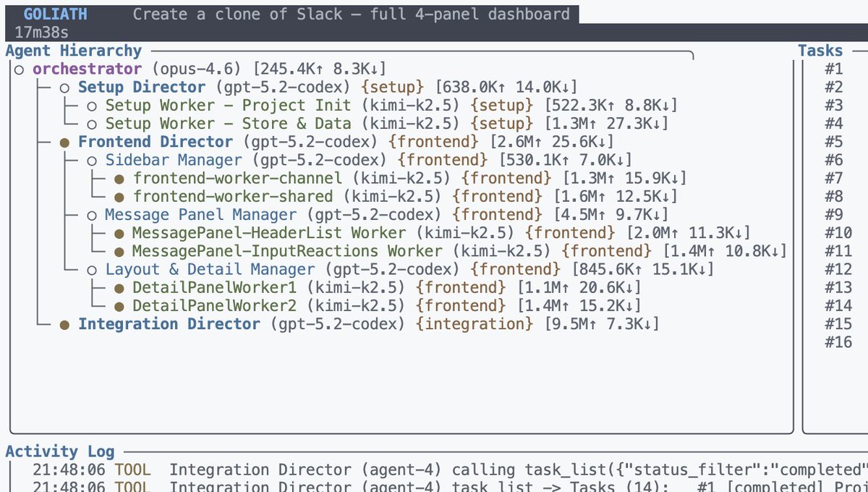The height and width of the screenshot is (492, 868).
Task: Open task #12 in Tasks panel
Action: [x=838, y=269]
